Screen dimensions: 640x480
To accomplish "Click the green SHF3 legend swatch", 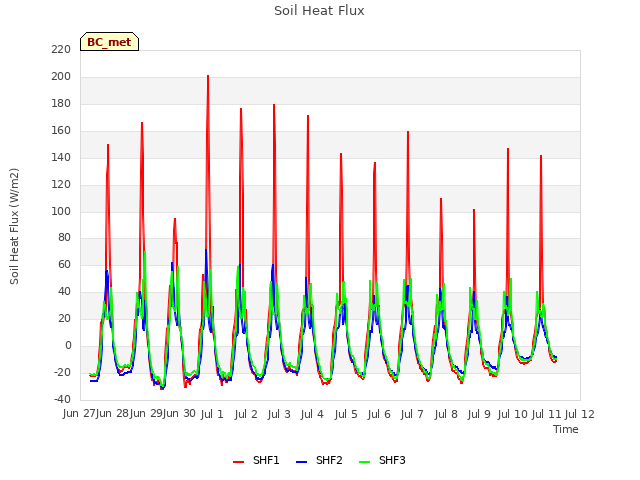I will tap(364, 461).
